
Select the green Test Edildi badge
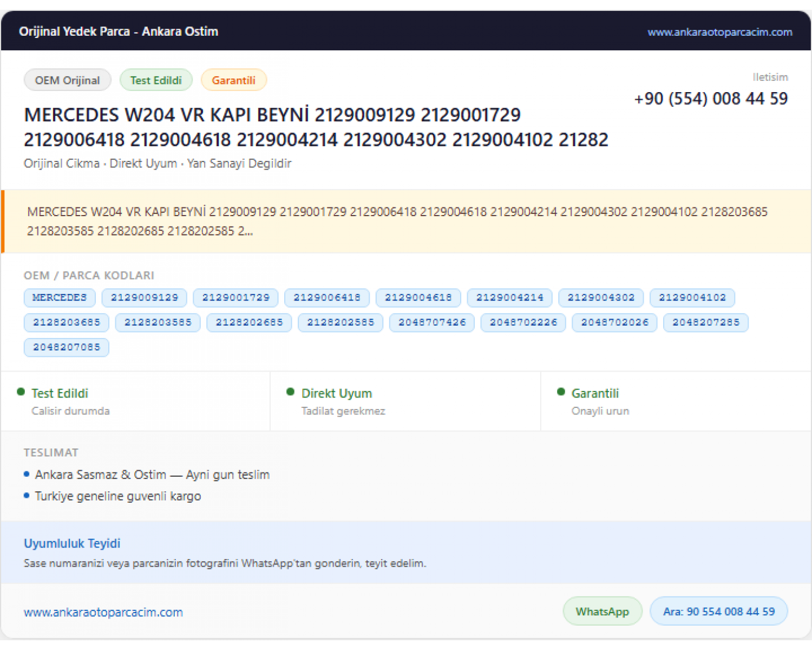coord(156,80)
